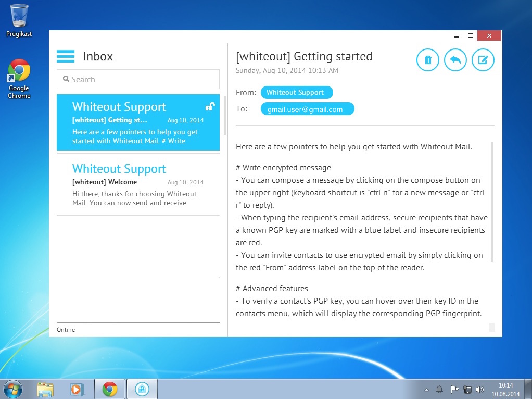The height and width of the screenshot is (399, 532).
Task: Click the Inbox folder title
Action: (98, 56)
